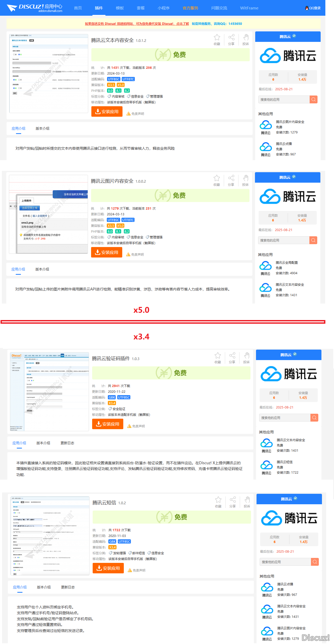
Task: Open 模板 in top navigation
Action: 120,8
